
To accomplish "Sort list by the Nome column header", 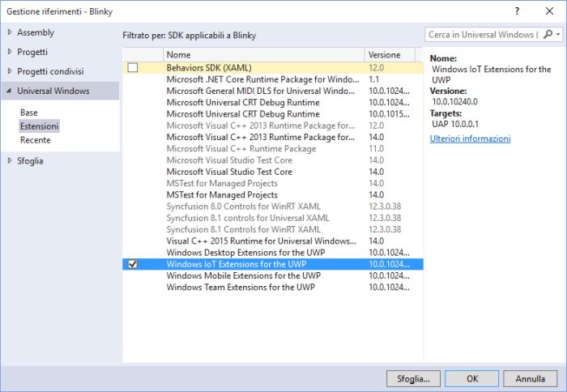I will pyautogui.click(x=263, y=54).
